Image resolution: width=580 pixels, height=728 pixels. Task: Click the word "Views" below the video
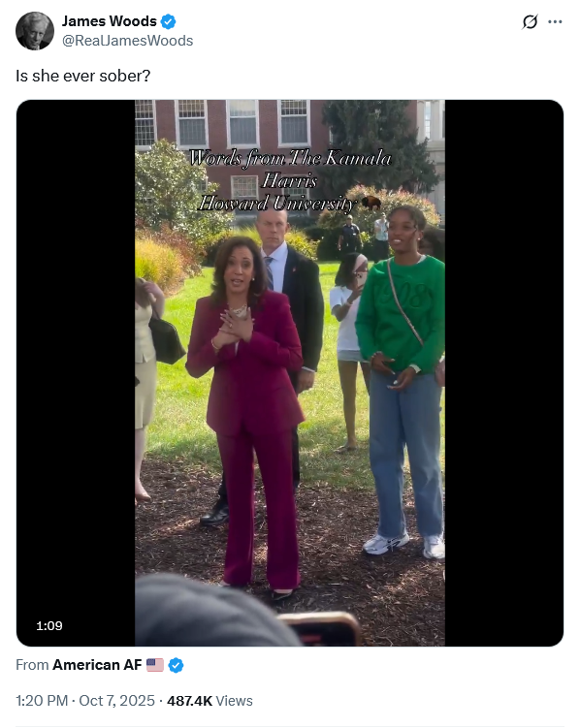click(x=234, y=701)
